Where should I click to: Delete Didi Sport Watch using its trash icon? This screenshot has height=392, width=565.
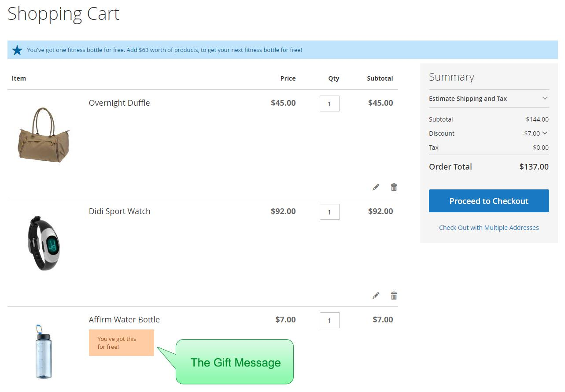(x=394, y=296)
